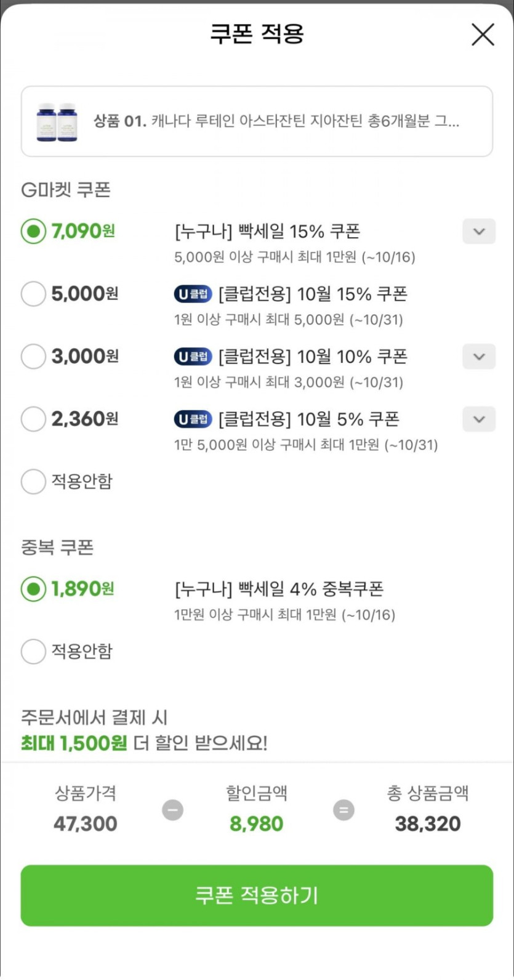Viewport: 514px width, 980px height.
Task: Close the coupon apply dialog
Action: point(483,34)
